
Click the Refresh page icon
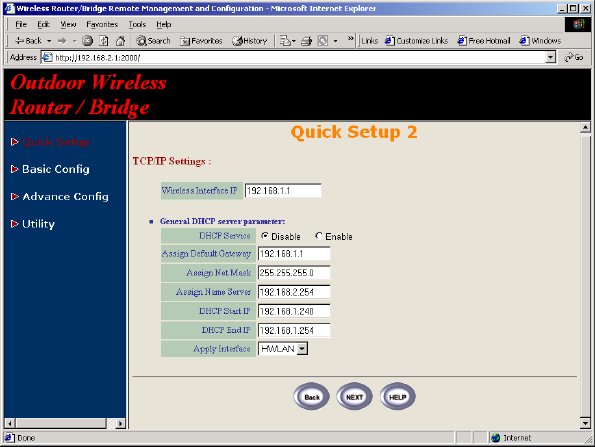pyautogui.click(x=104, y=41)
